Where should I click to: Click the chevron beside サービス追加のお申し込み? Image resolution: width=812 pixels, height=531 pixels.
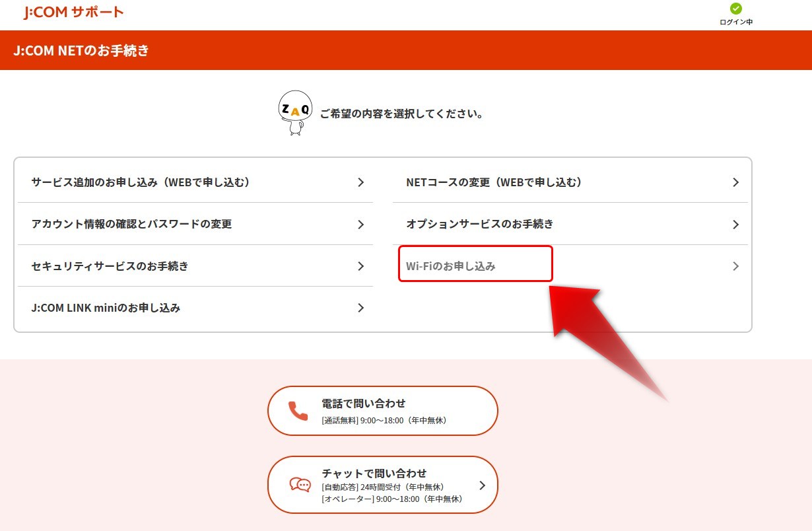coord(360,182)
